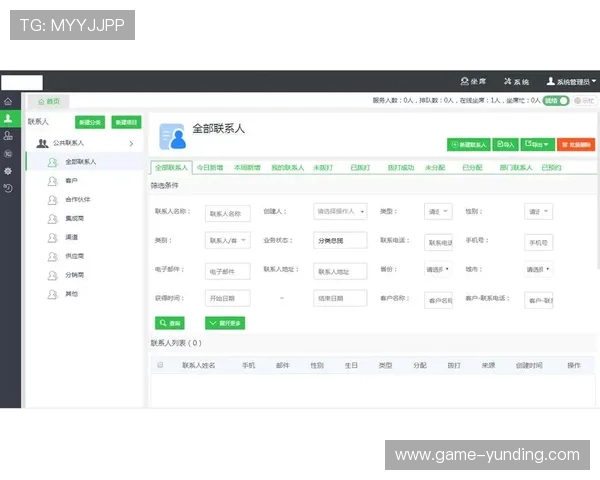Open the 城市 city dropdown
Screen dimensions: 600x480
538,269
